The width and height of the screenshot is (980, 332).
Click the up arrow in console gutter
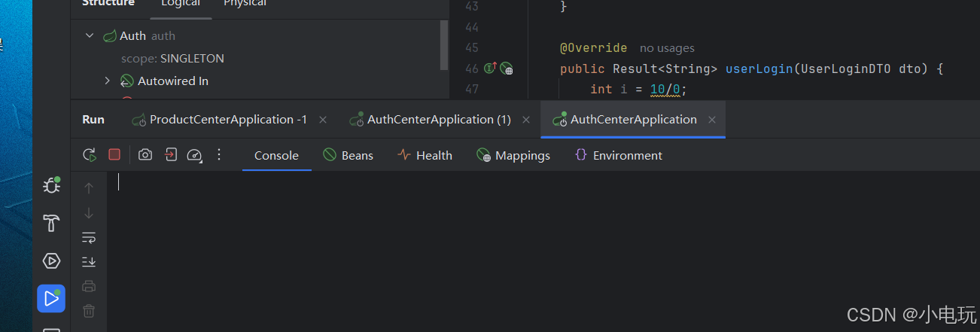(x=89, y=188)
